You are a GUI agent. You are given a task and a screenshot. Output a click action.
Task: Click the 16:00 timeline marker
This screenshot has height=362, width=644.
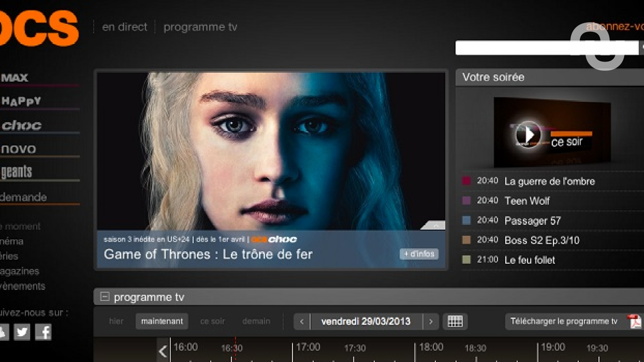(x=186, y=347)
